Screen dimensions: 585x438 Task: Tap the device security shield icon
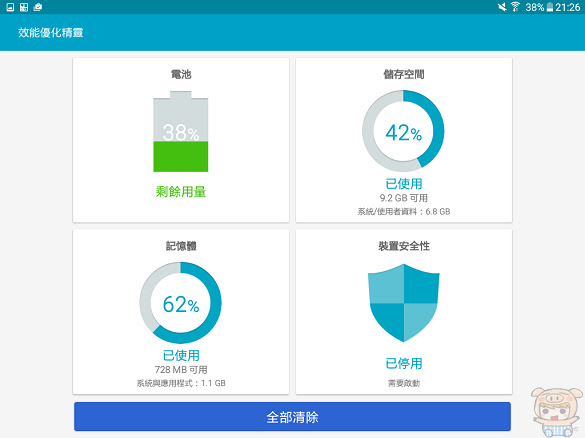pos(404,303)
